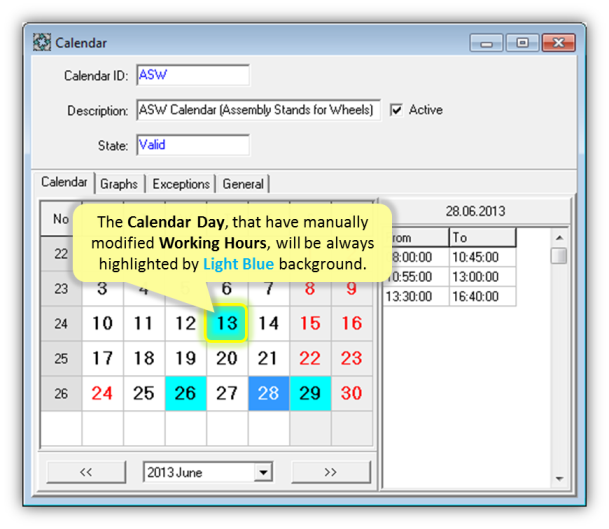Switch to the Graphs tab
Image resolution: width=609 pixels, height=529 pixels.
click(119, 184)
